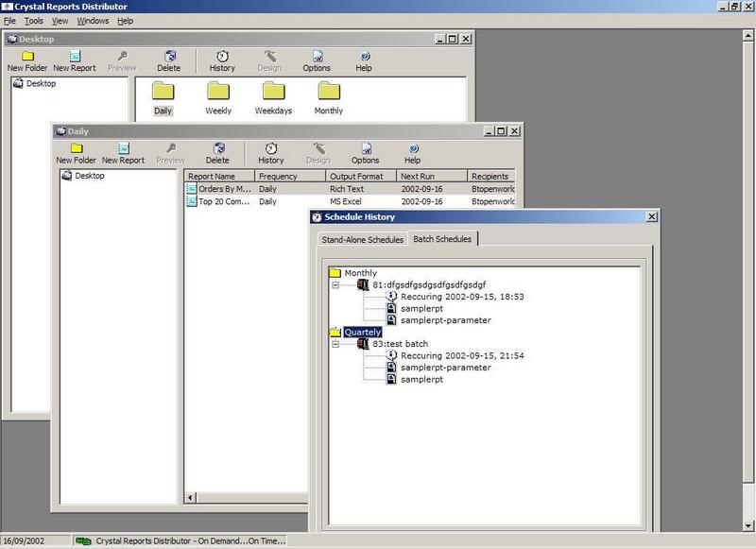Open Options in the Desktop window toolbar
The width and height of the screenshot is (756, 549).
coord(317,61)
